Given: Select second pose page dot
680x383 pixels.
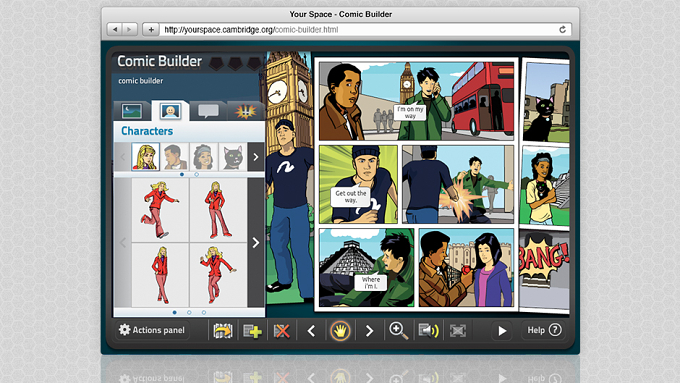Looking at the screenshot, I should pos(189,312).
